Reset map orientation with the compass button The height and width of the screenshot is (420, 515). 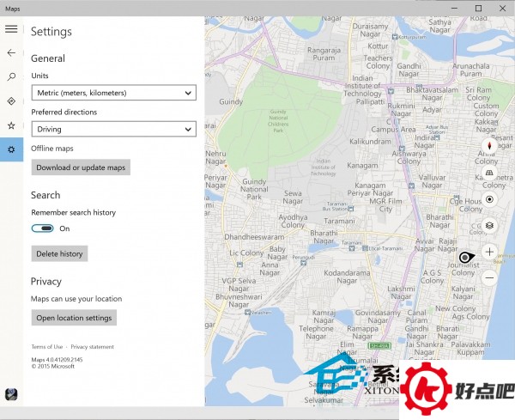tap(489, 146)
